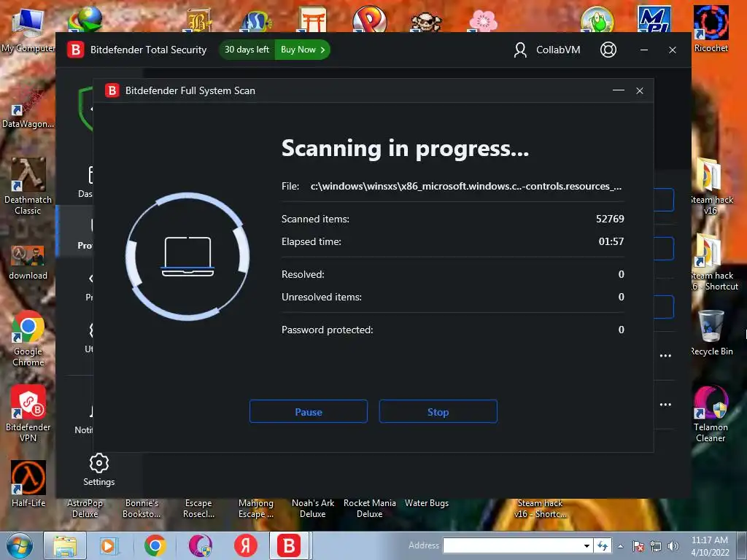
Task: Open Chrome from taskbar
Action: point(155,545)
